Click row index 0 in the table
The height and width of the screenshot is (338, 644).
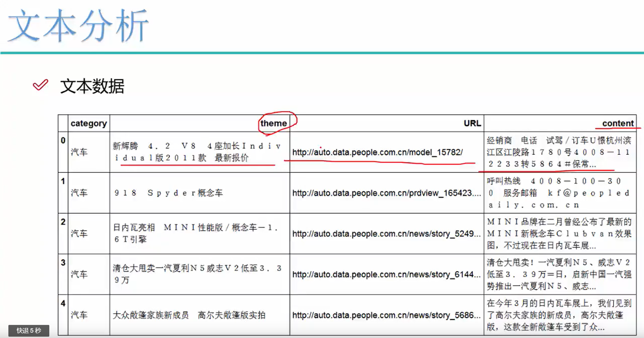(63, 141)
